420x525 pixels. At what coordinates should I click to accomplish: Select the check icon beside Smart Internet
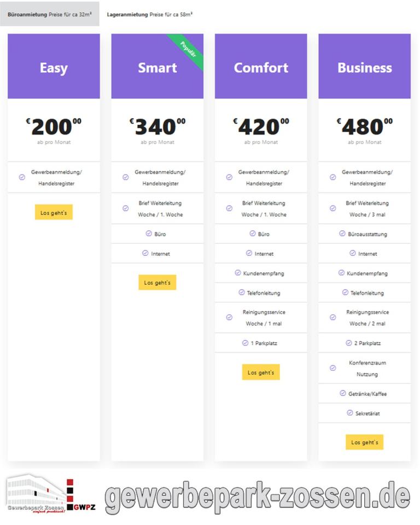(x=145, y=253)
